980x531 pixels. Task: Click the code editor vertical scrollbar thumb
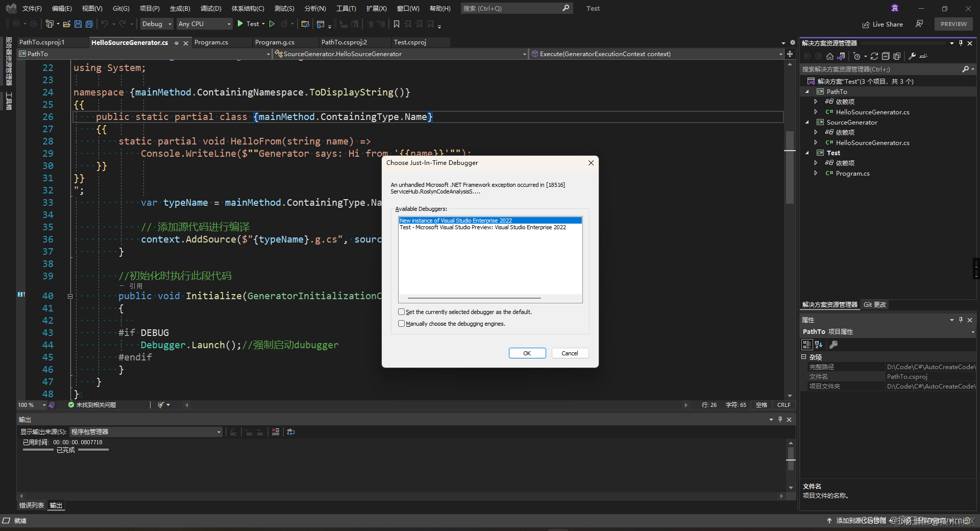click(x=790, y=167)
